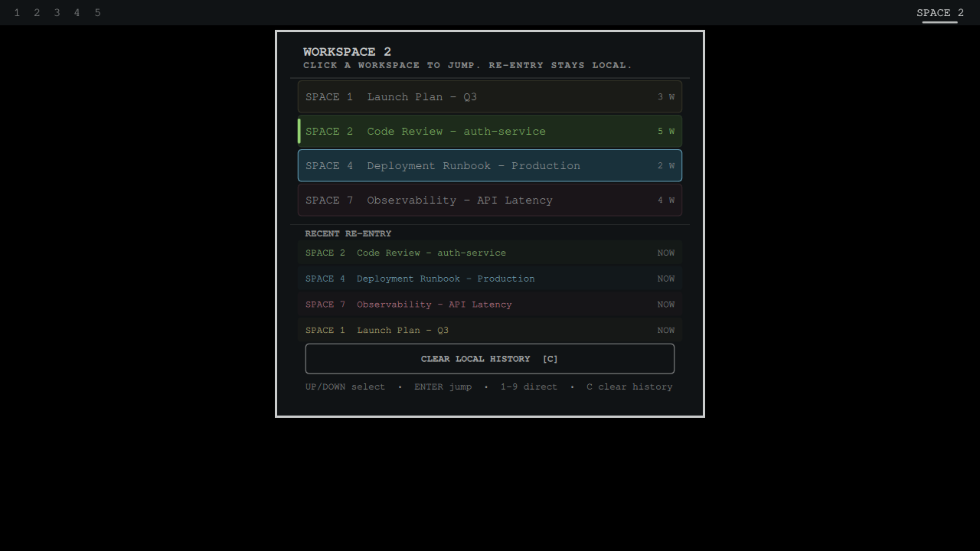Open SPACE 7 Observability – API Latency workspace
This screenshot has width=980, height=551.
(x=490, y=201)
